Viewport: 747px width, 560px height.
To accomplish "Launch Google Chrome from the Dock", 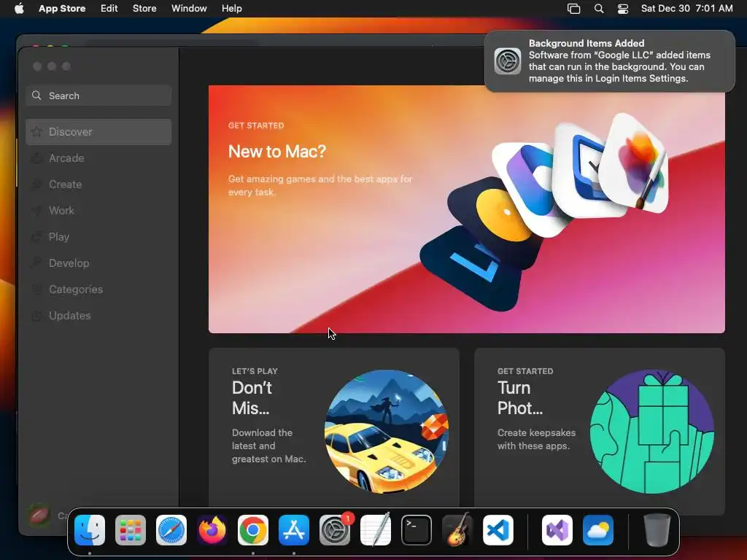I will [x=253, y=530].
